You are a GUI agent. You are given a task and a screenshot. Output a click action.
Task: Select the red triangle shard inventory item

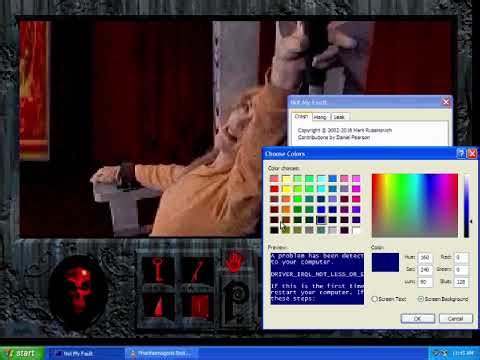click(158, 306)
